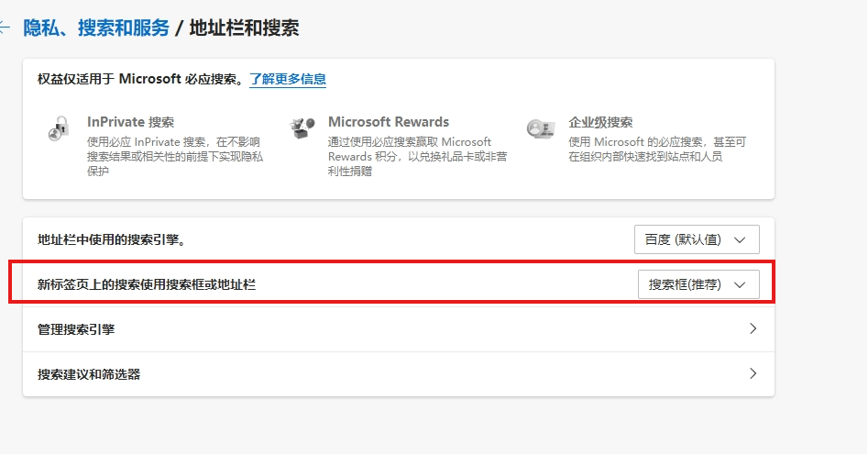
Task: Click the 新标签页上的搜索使用搜索框或地址栏 label
Action: (x=147, y=284)
